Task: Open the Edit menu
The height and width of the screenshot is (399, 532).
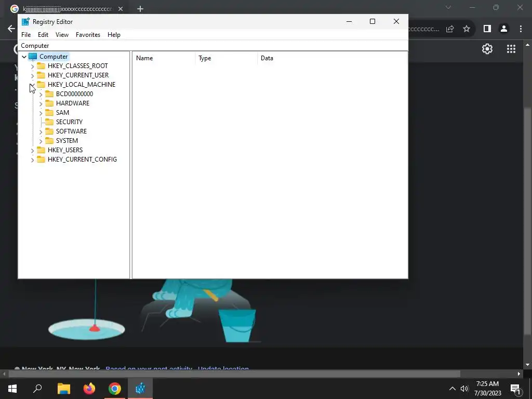Action: click(43, 35)
